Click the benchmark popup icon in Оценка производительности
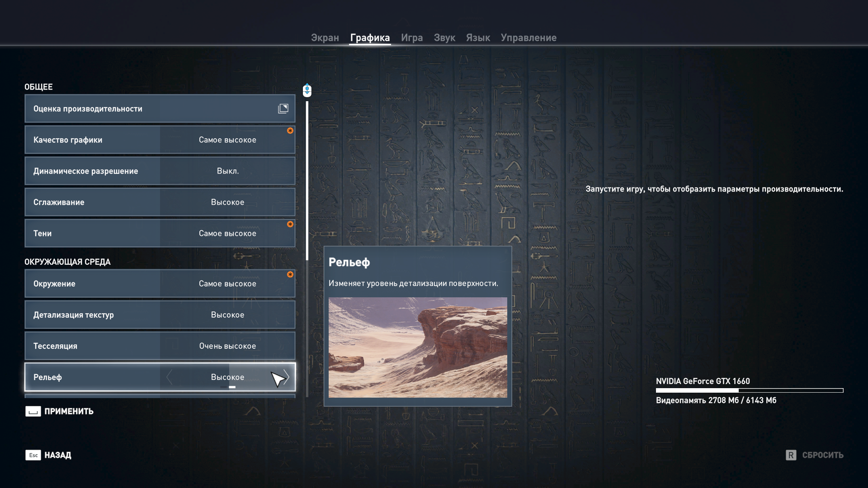 pyautogui.click(x=283, y=108)
